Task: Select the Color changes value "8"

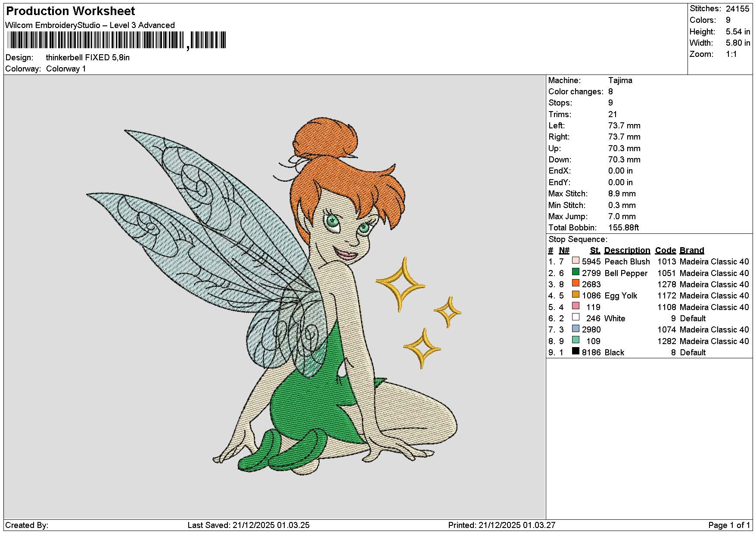Action: (x=610, y=92)
